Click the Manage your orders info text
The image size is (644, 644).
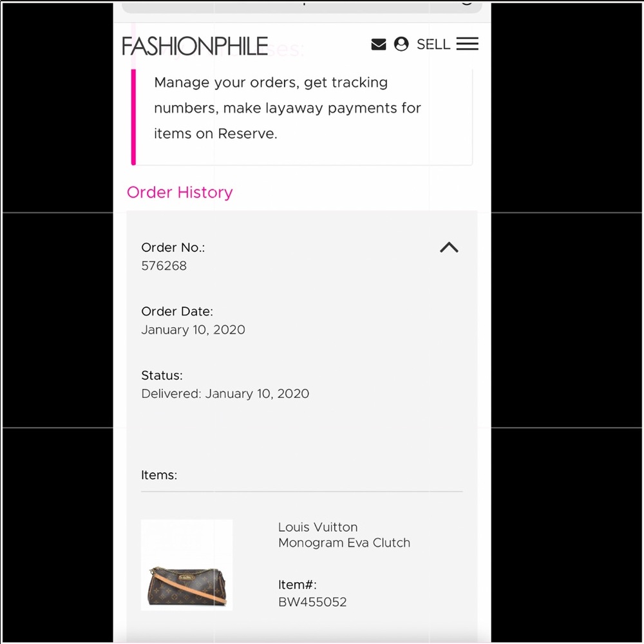[x=287, y=108]
